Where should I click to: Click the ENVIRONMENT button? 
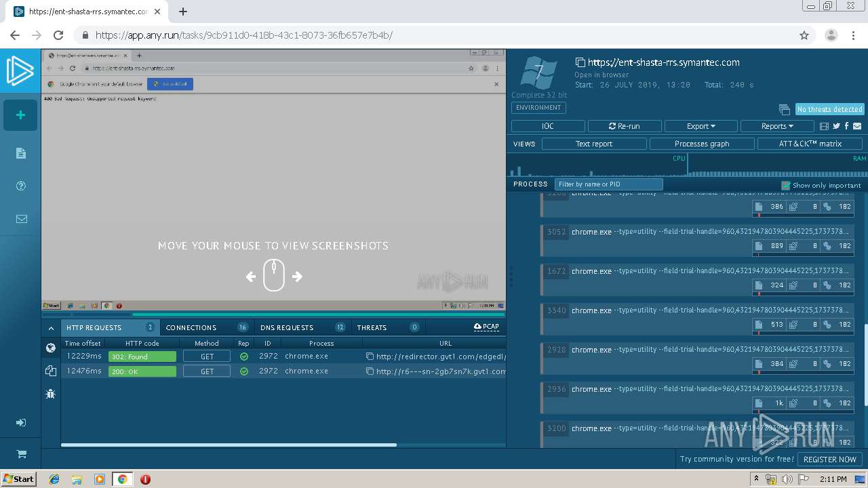click(x=538, y=108)
